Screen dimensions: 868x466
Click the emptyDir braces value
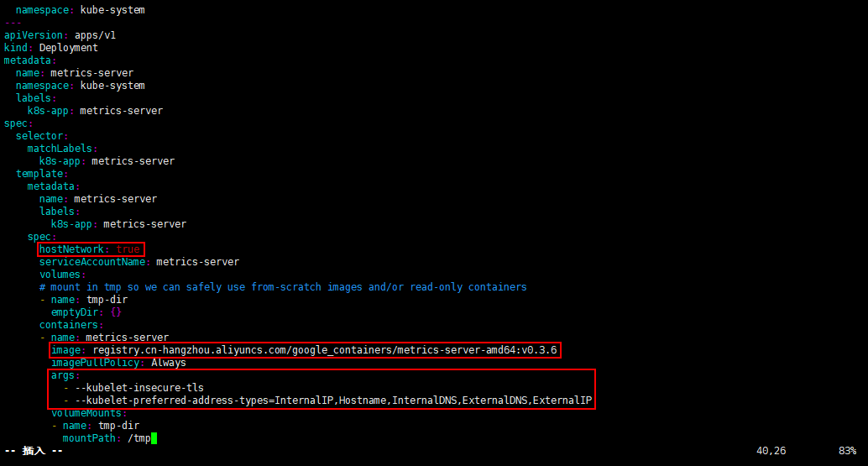pyautogui.click(x=116, y=312)
